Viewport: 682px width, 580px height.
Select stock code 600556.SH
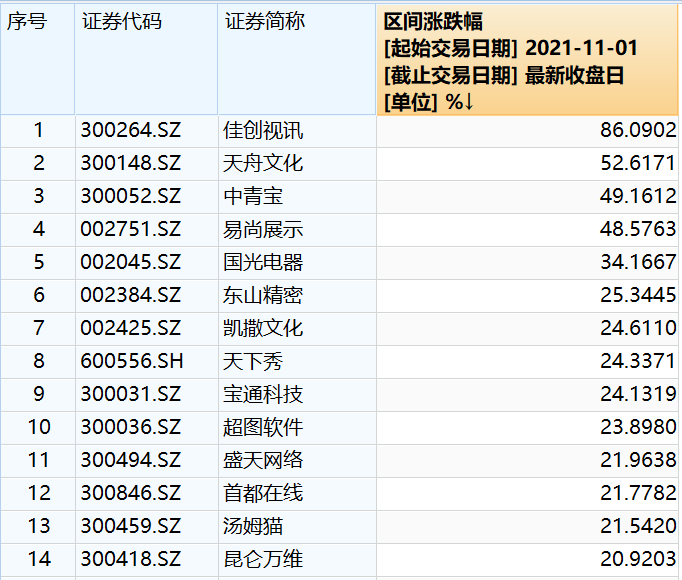coord(132,361)
